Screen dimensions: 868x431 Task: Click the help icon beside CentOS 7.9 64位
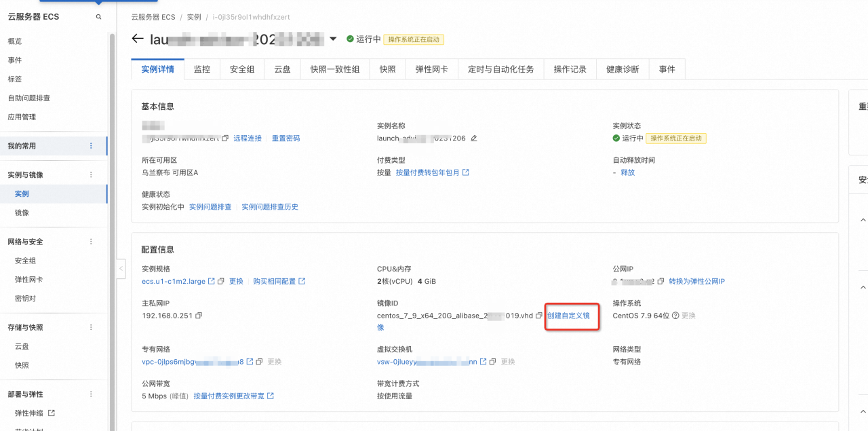point(675,316)
